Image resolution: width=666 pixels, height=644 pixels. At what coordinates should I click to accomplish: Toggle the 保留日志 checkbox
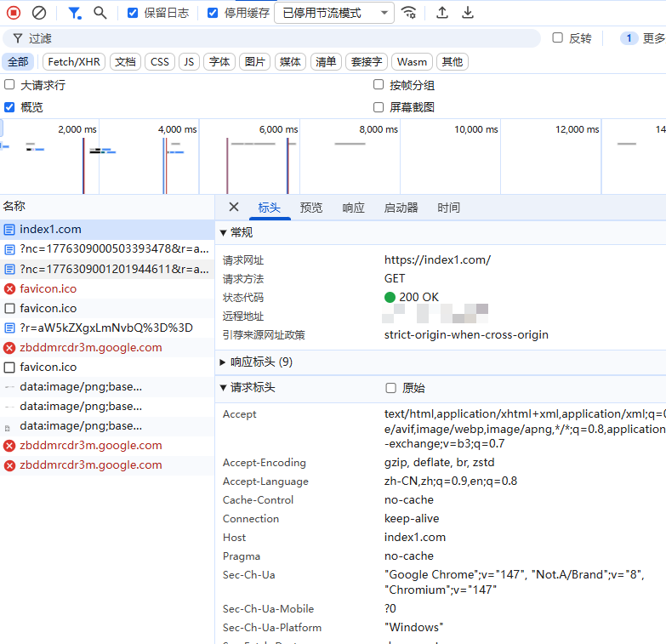click(x=133, y=13)
